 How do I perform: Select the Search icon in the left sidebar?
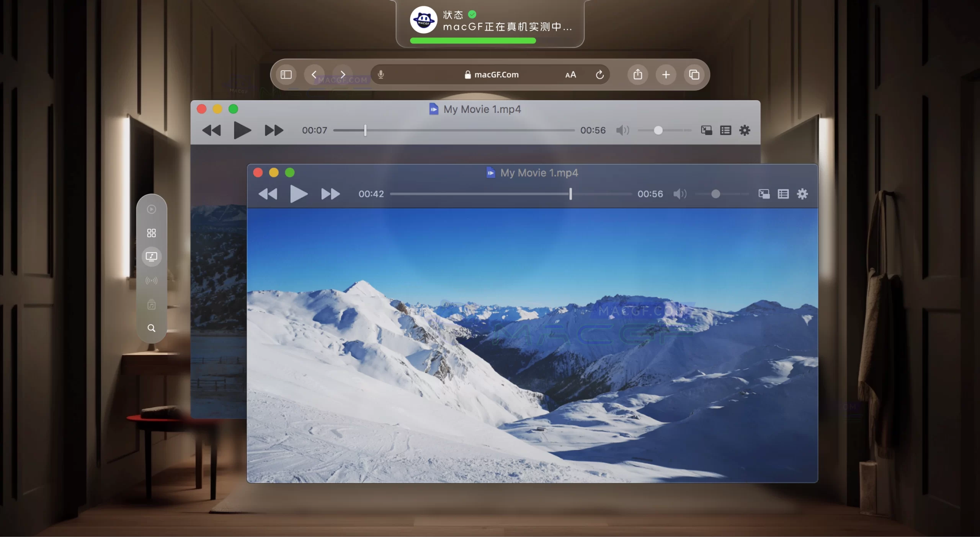(x=152, y=328)
